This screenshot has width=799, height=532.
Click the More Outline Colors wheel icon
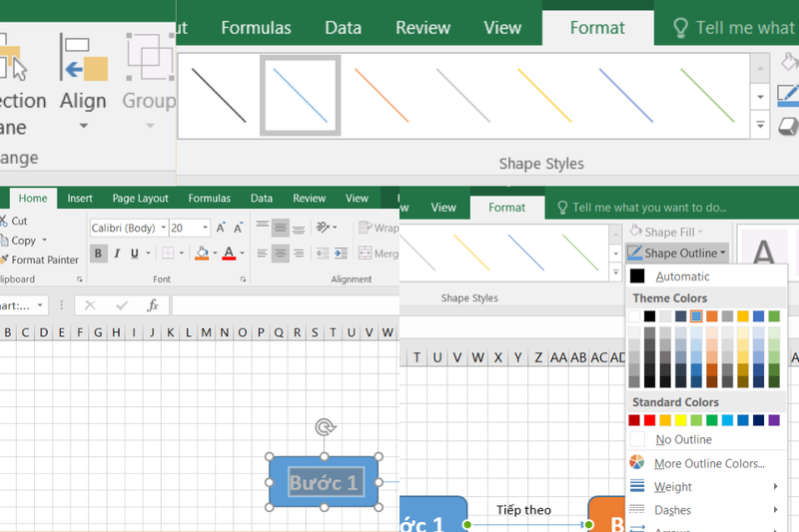(x=637, y=462)
